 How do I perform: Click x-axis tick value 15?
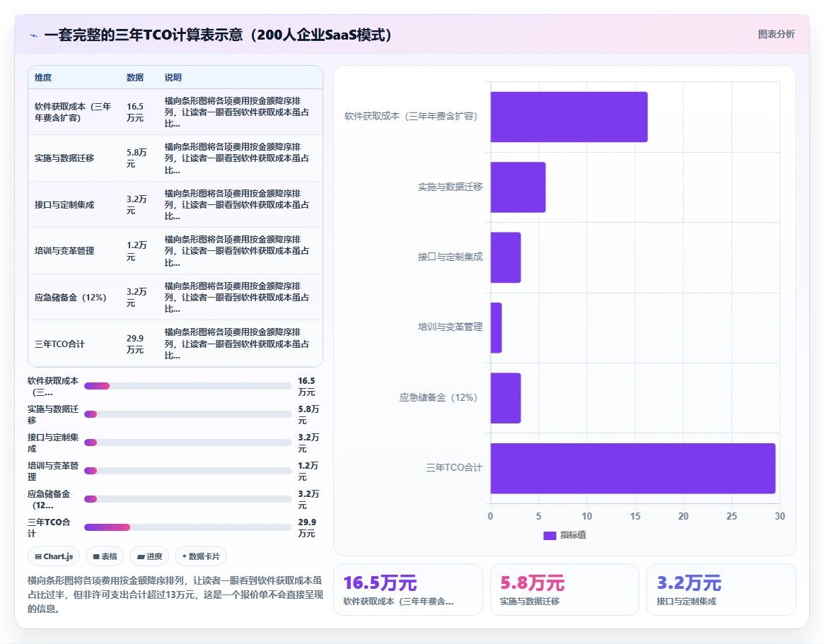pyautogui.click(x=635, y=516)
